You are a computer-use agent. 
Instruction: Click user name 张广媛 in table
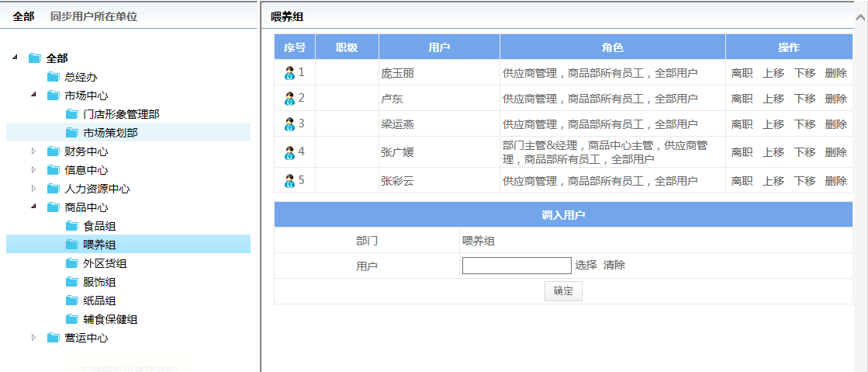click(x=397, y=152)
